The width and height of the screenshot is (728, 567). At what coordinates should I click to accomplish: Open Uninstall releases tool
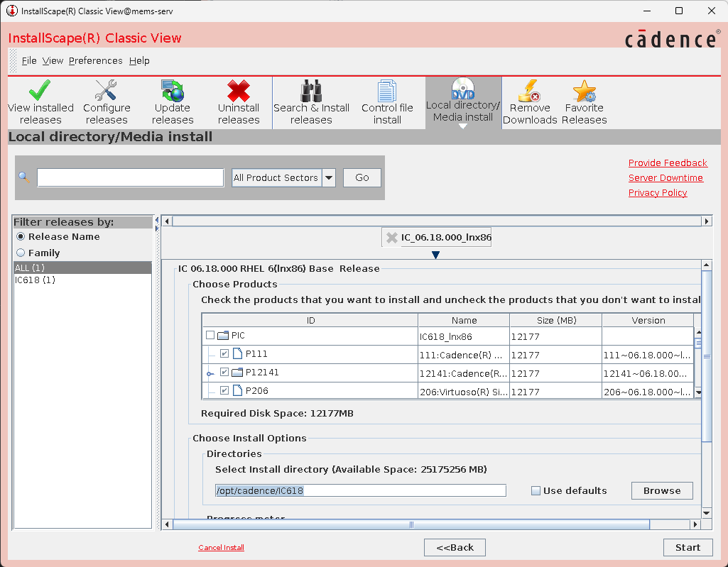(238, 102)
